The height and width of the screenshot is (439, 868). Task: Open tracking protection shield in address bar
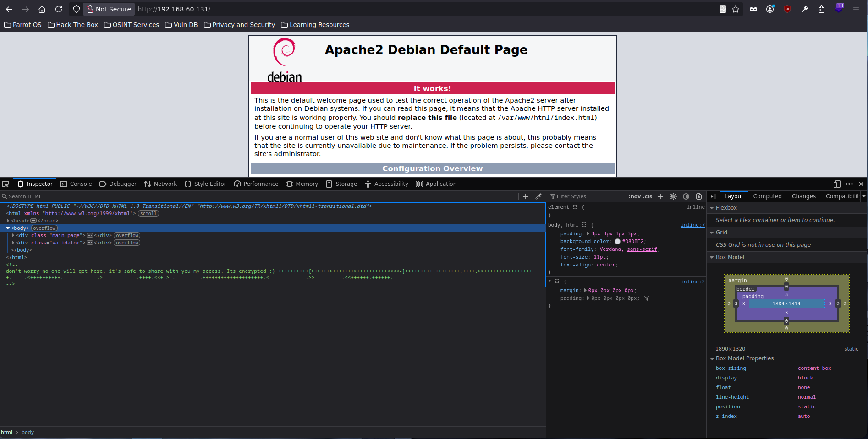click(x=77, y=9)
